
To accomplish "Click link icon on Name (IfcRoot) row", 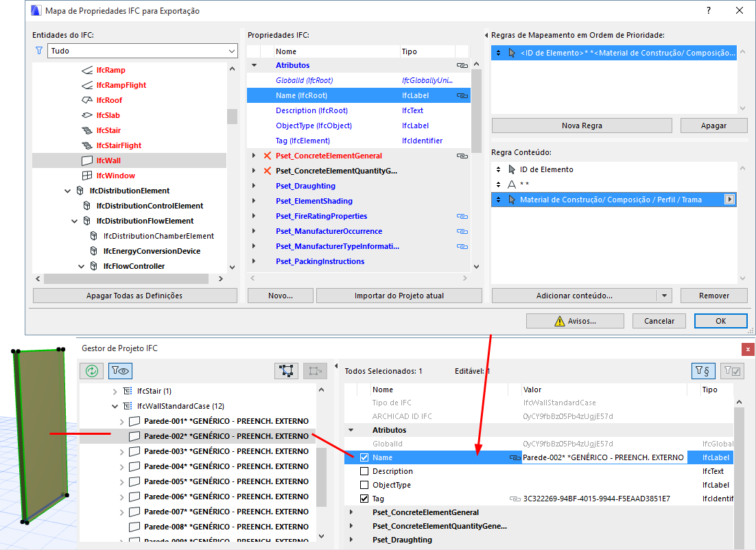I will [x=462, y=95].
